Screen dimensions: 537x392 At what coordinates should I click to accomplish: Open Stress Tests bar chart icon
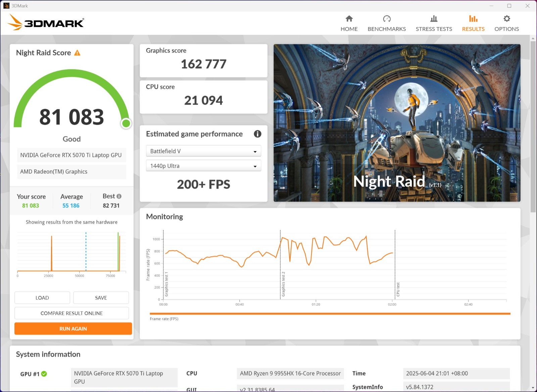pos(434,18)
